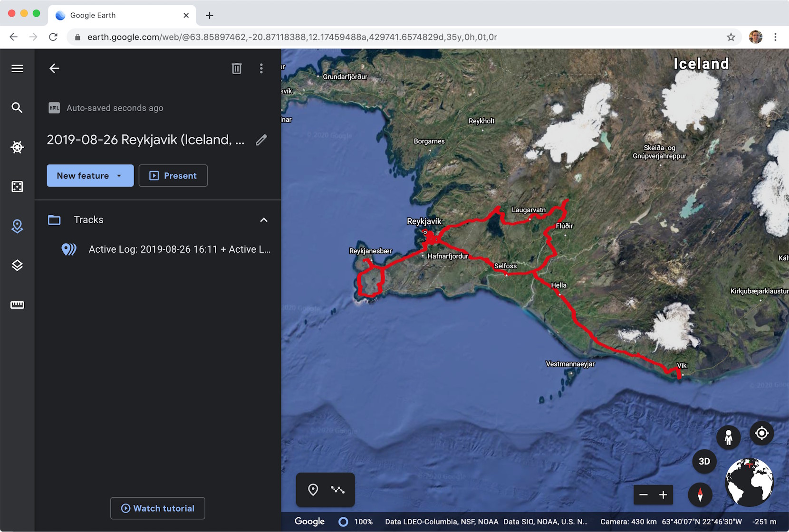Open the Search tool in sidebar

pos(17,108)
